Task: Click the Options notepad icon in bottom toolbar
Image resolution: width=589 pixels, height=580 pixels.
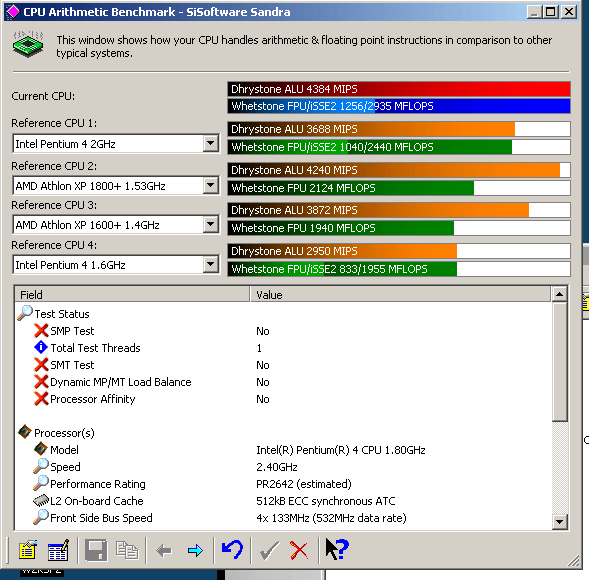Action: tap(27, 551)
